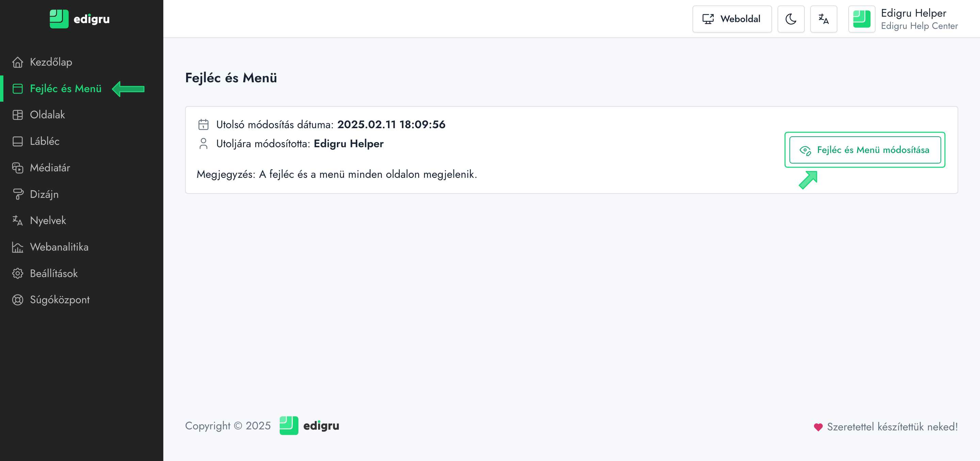Viewport: 980px width, 461px height.
Task: Select Nyelvek in the sidebar menu
Action: (x=48, y=220)
